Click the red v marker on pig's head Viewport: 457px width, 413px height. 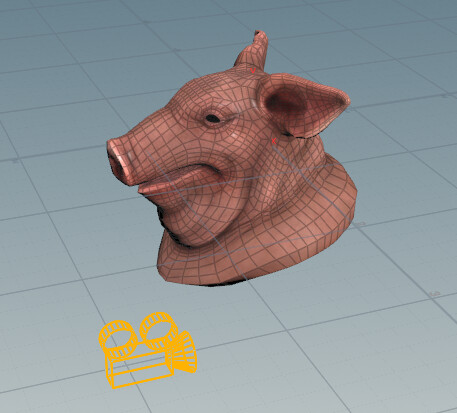click(x=253, y=71)
